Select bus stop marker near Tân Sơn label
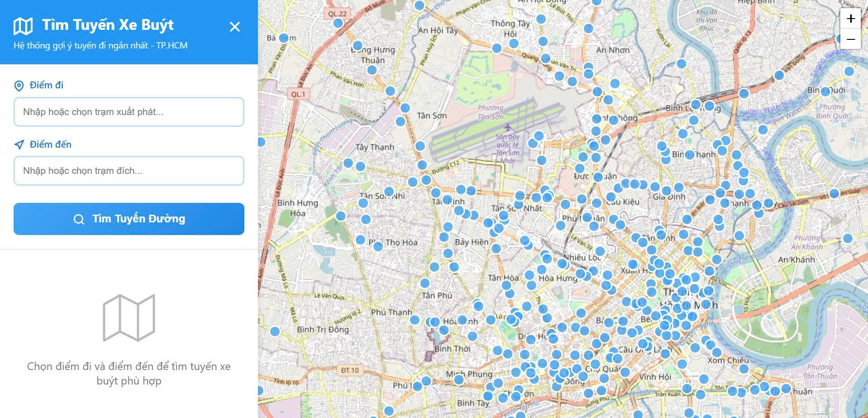 [405, 108]
